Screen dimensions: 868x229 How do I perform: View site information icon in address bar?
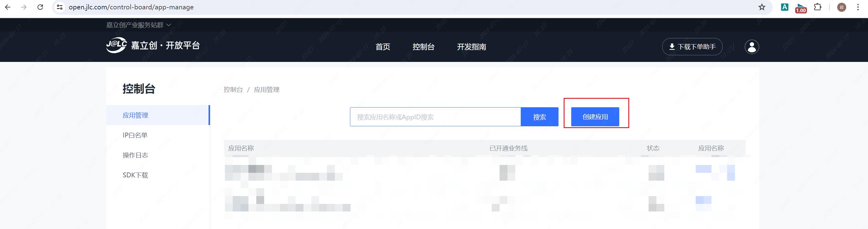point(60,7)
